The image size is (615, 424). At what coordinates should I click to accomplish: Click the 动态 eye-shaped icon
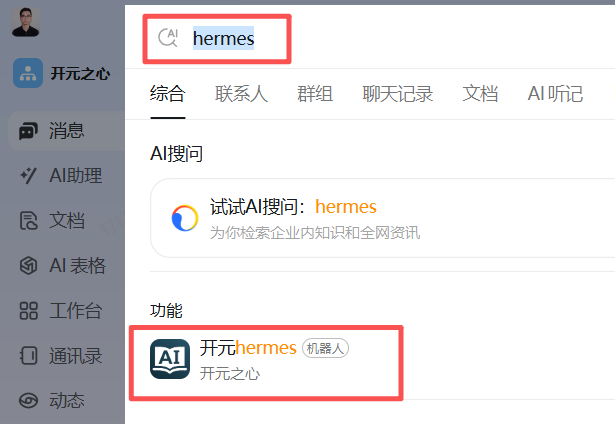point(28,400)
